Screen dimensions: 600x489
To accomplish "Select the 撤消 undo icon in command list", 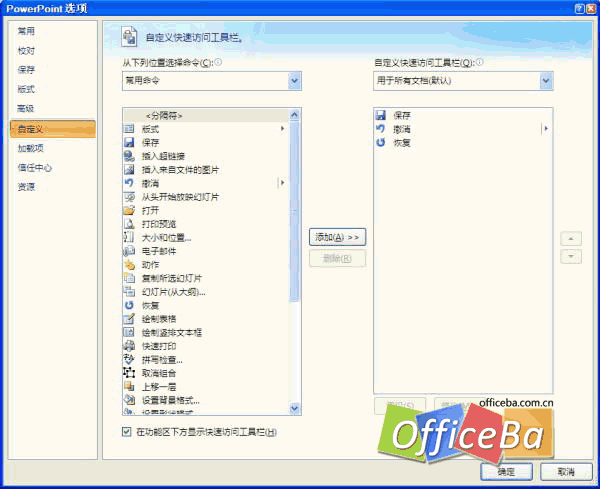I will [129, 183].
